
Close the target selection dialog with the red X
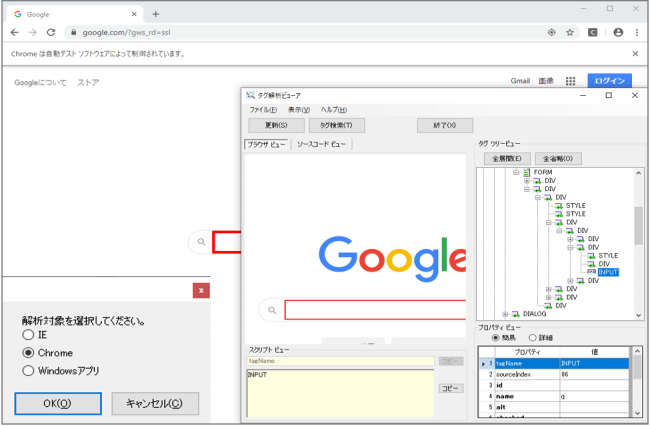point(201,290)
